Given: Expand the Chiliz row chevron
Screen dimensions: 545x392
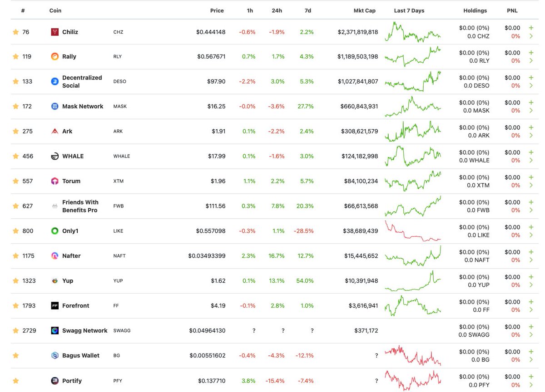Looking at the screenshot, I should point(531,36).
